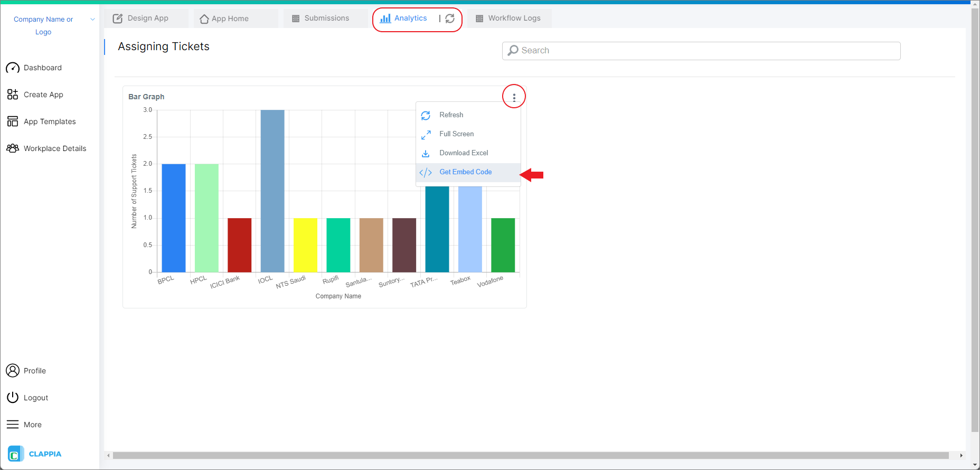Open the Dashboard sidebar link
980x470 pixels.
pos(43,68)
